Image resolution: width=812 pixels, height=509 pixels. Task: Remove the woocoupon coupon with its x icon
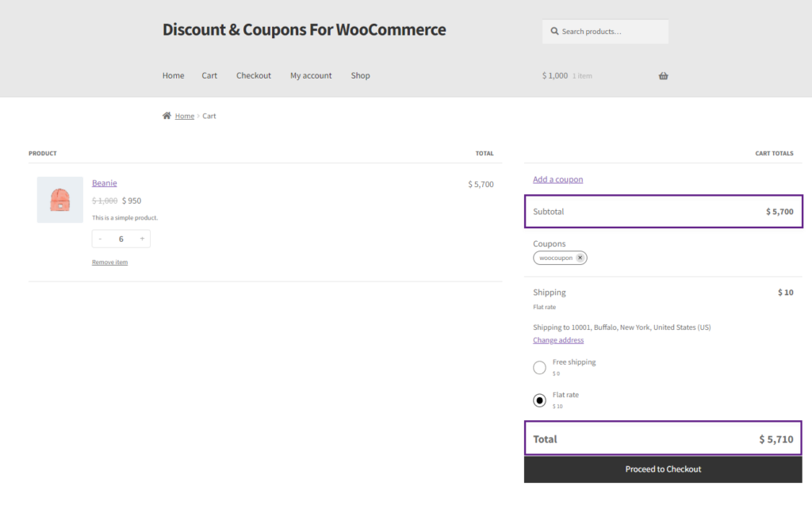(x=580, y=258)
